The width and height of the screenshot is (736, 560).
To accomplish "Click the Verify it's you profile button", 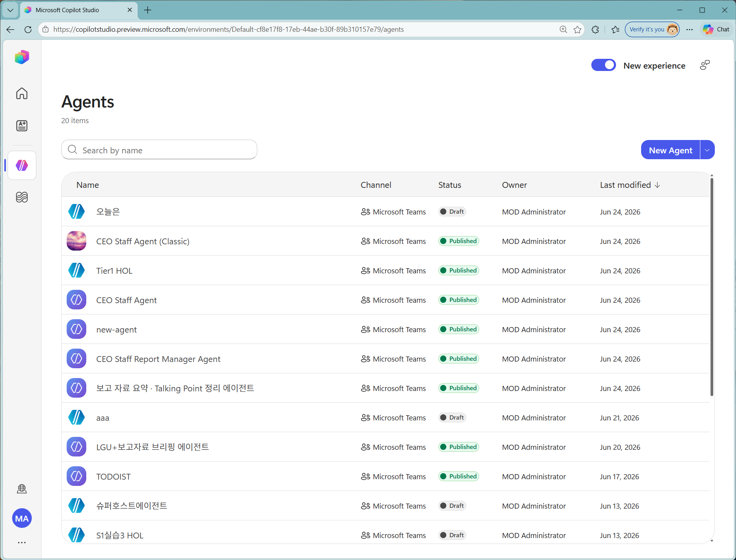I will click(652, 29).
